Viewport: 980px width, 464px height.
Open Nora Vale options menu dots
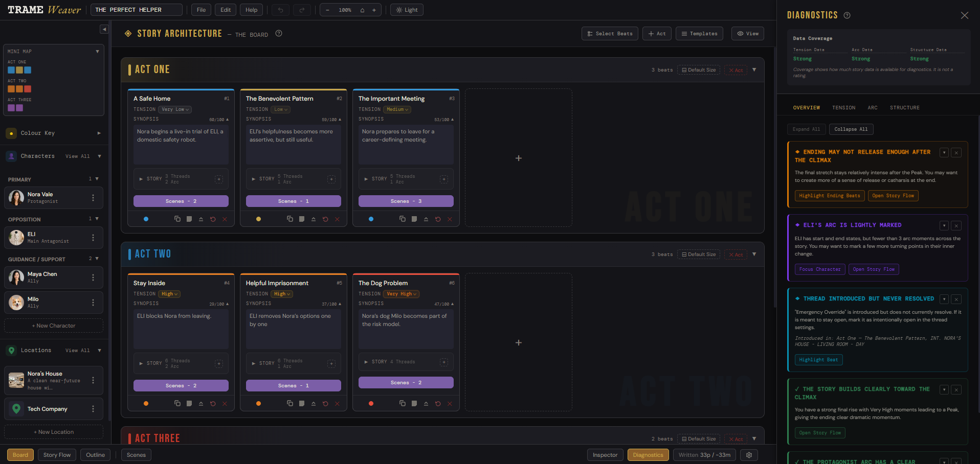[x=93, y=198]
